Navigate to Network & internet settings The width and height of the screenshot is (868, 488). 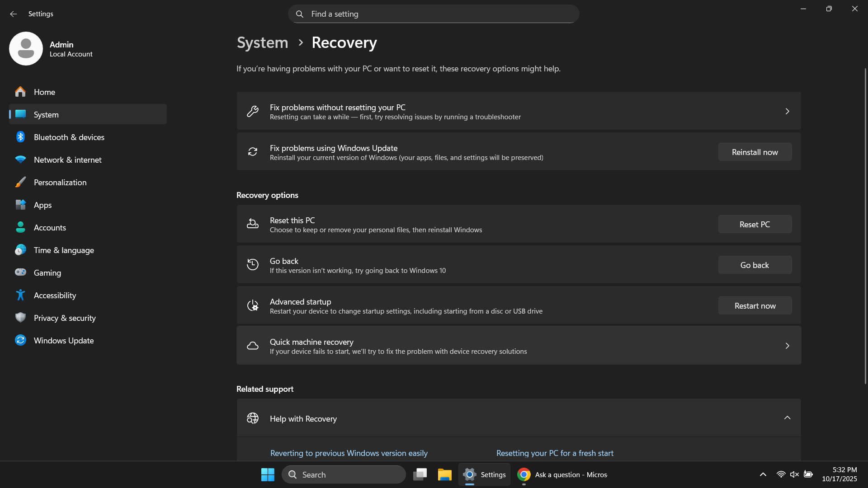coord(67,160)
